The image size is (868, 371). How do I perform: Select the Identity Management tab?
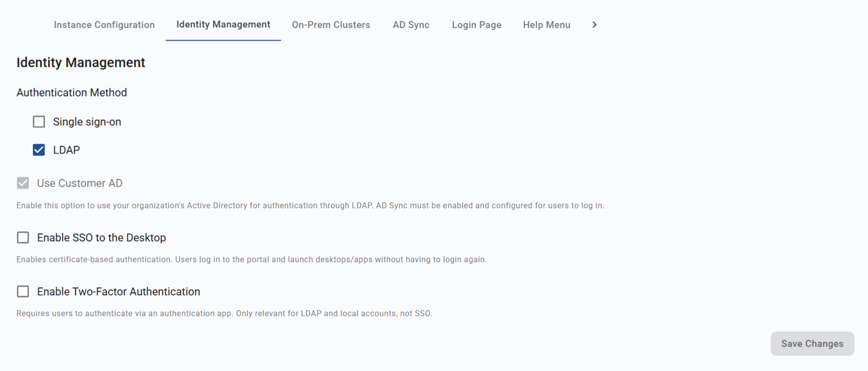223,25
